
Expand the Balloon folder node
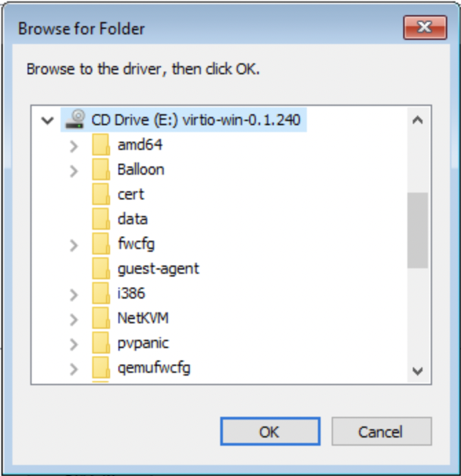(x=74, y=171)
